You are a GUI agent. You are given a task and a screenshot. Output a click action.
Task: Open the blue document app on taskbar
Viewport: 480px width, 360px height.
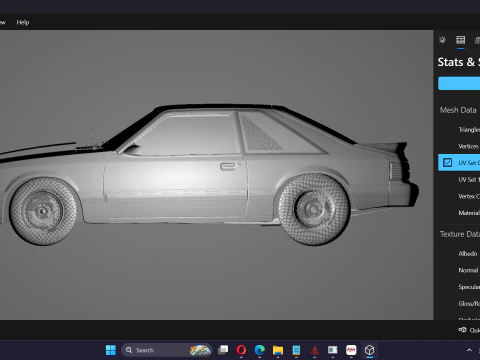pyautogui.click(x=296, y=350)
